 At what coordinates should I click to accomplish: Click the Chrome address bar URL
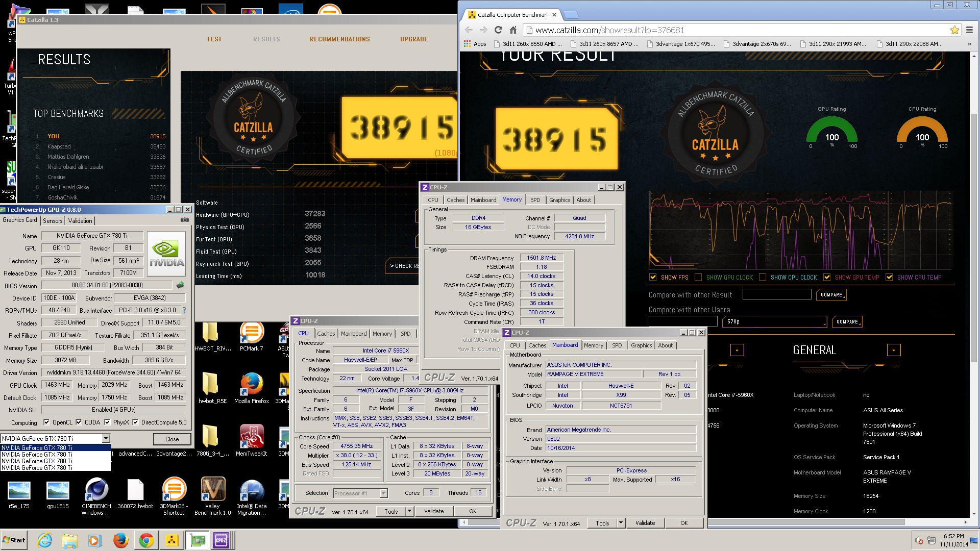coord(609,30)
